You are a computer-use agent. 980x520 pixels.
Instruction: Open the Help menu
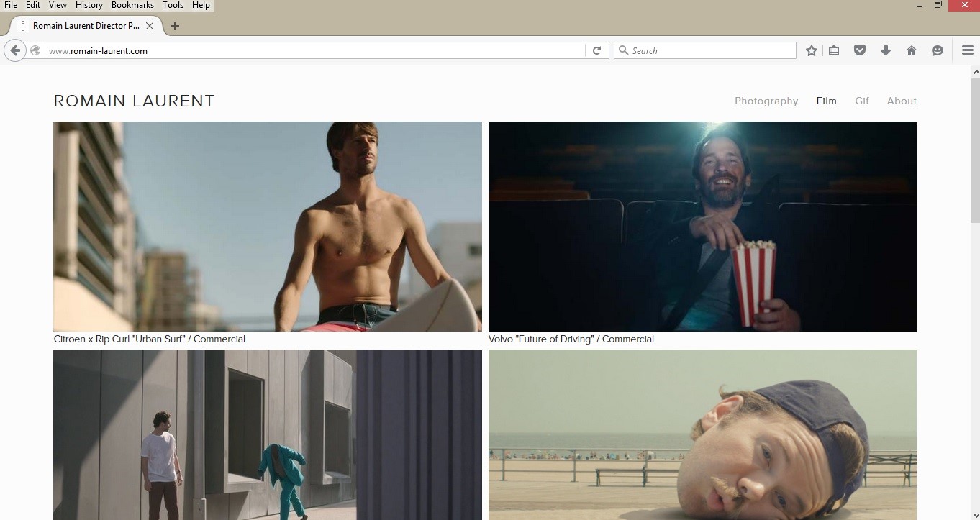(201, 5)
